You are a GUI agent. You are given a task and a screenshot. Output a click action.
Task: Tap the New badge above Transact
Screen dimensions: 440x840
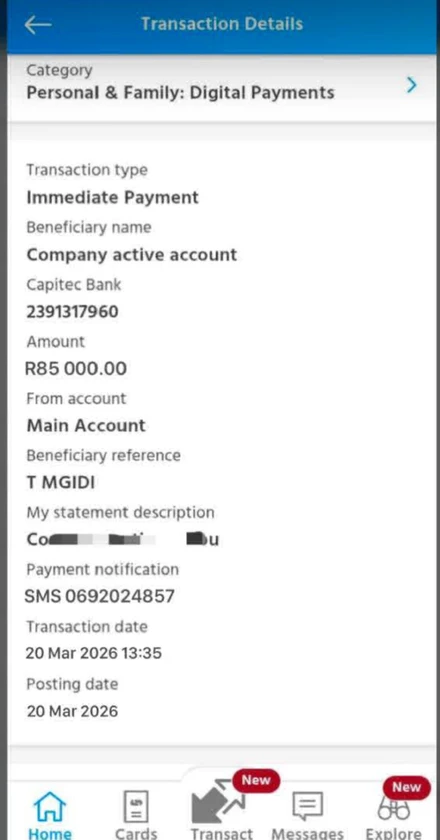[256, 781]
